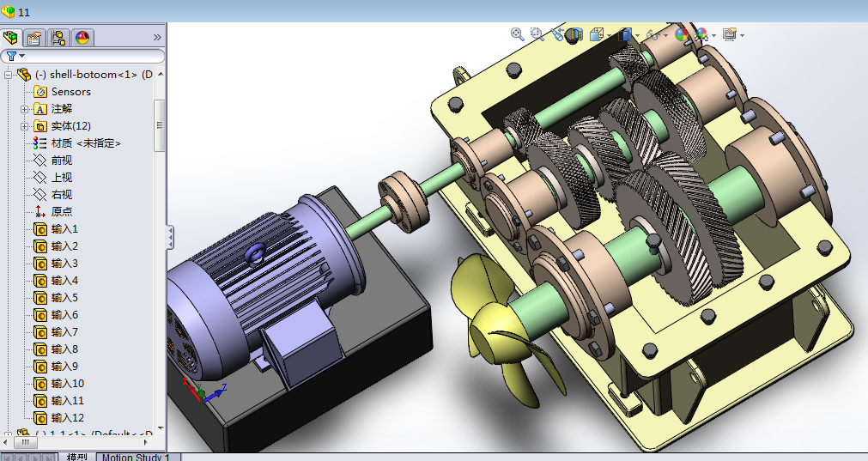This screenshot has width=868, height=461.
Task: Collapse the shell-botoom<1> component node
Action: pyautogui.click(x=8, y=75)
